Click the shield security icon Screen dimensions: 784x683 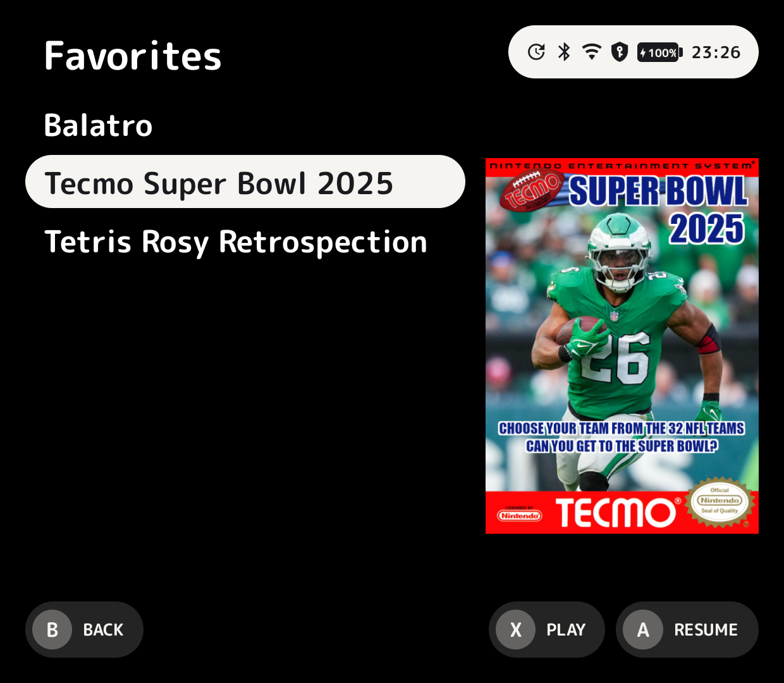pyautogui.click(x=620, y=52)
